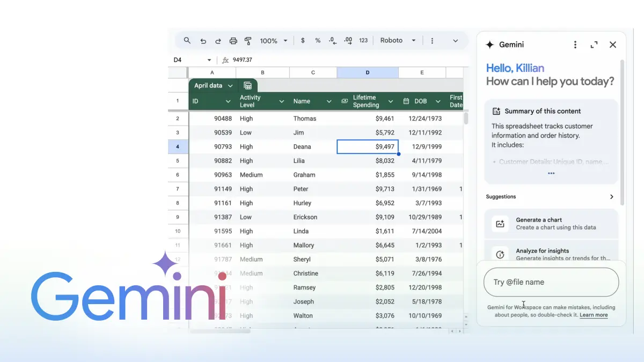Open the Roboto font dropdown

coord(397,40)
